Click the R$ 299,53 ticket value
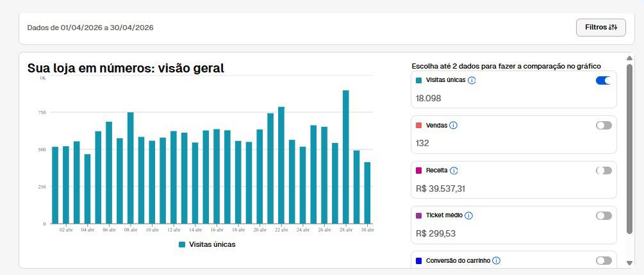Screen dimensions: 644x275 click(436, 234)
